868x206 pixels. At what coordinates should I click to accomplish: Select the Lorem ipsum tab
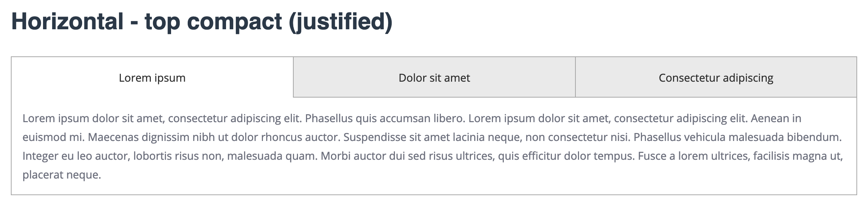point(152,78)
